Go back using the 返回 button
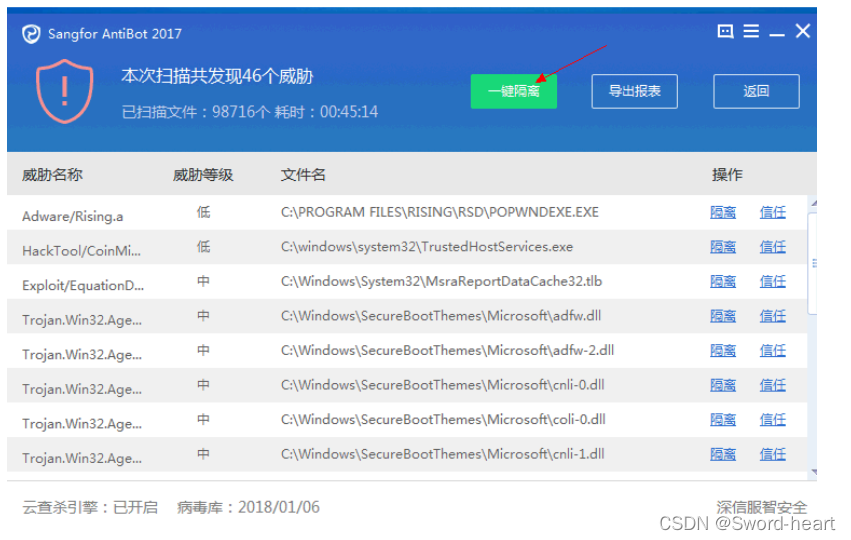Image resolution: width=851 pixels, height=540 pixels. [x=756, y=91]
